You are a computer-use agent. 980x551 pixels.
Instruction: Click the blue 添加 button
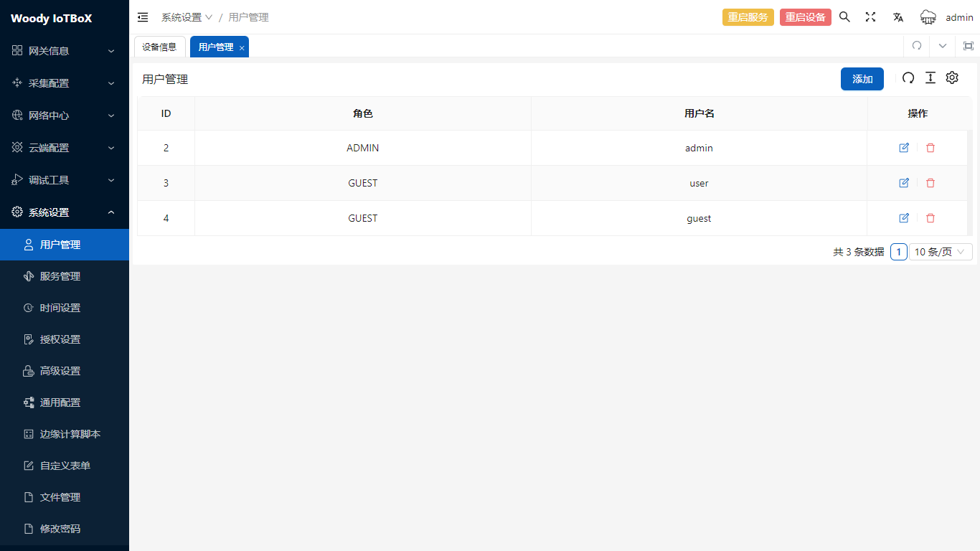pyautogui.click(x=862, y=79)
